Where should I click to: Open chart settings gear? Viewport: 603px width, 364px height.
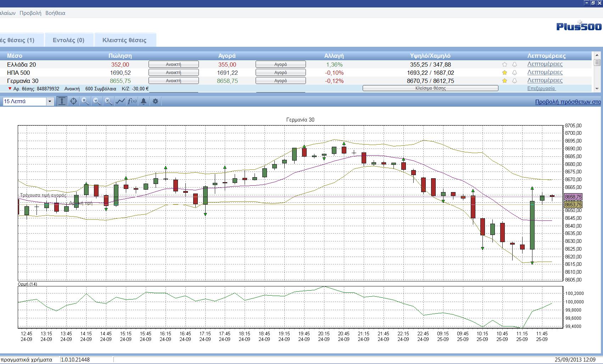(155, 101)
